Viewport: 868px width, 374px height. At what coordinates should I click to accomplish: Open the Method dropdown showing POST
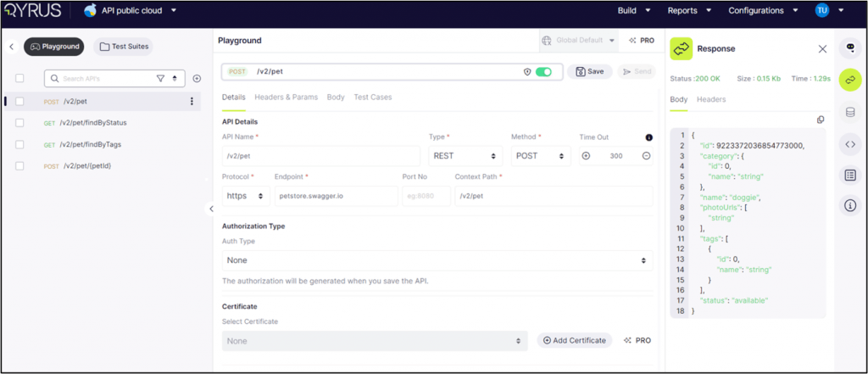click(x=540, y=156)
